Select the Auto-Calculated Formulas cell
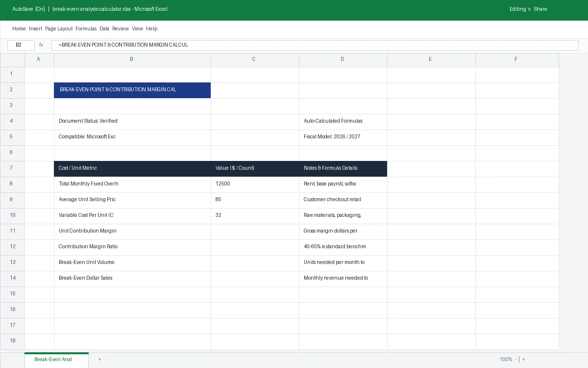The height and width of the screenshot is (368, 588). (343, 121)
